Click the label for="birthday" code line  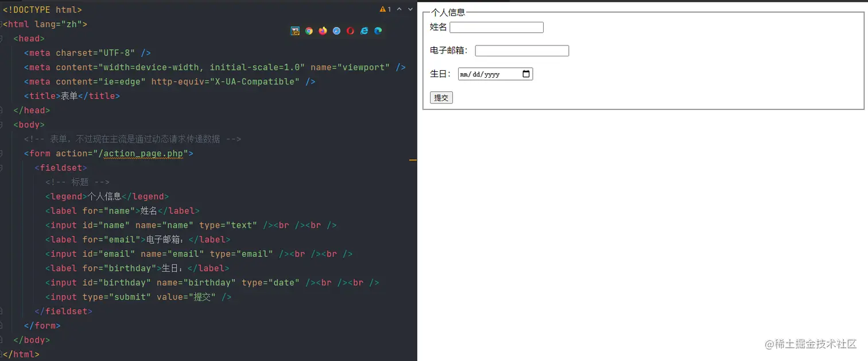(x=137, y=268)
